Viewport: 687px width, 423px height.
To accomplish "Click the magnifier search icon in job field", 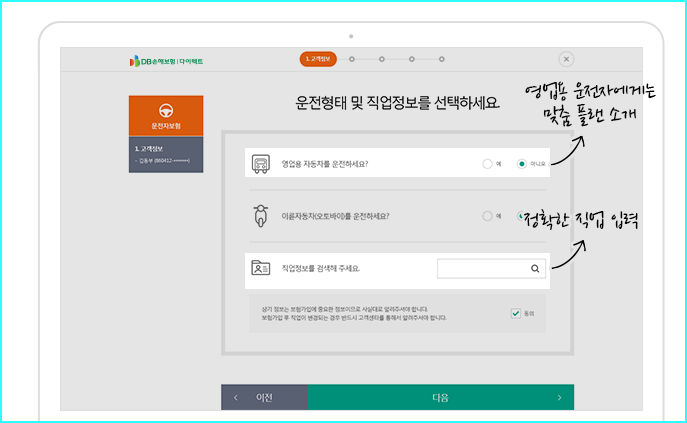I will click(x=535, y=268).
